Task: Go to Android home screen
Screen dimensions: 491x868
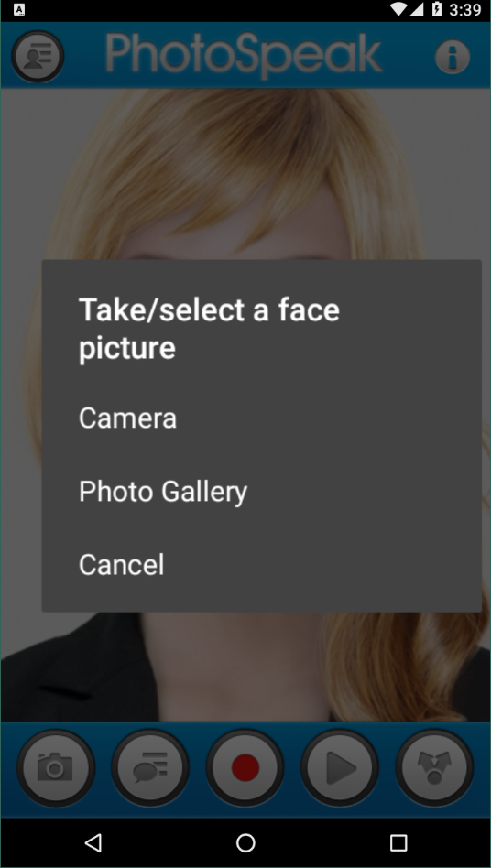Action: click(245, 843)
